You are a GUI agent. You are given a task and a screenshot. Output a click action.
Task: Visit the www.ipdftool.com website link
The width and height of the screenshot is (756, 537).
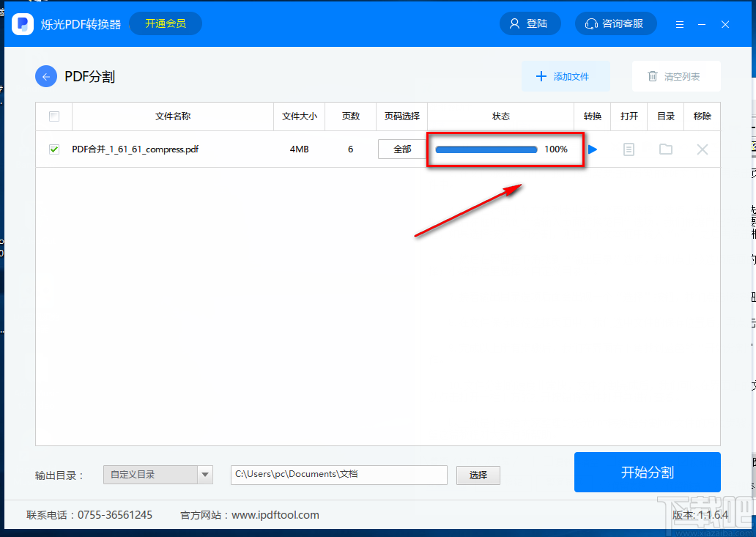click(275, 514)
